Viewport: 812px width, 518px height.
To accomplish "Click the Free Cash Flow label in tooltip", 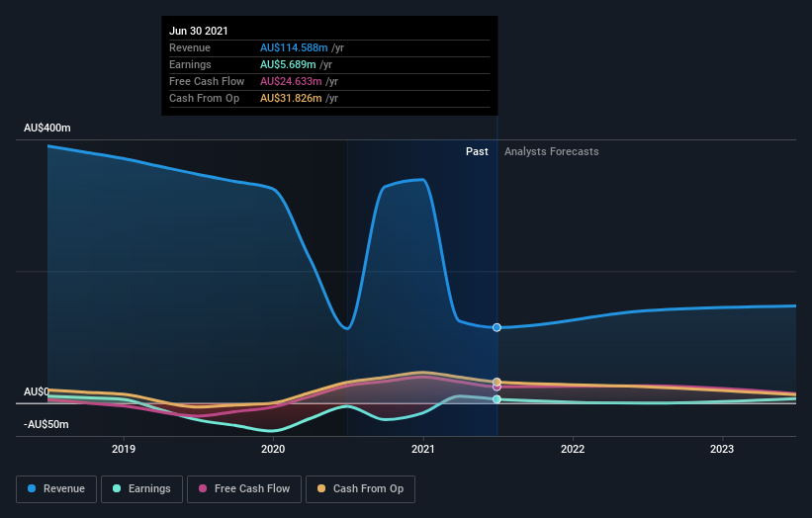I will point(207,81).
